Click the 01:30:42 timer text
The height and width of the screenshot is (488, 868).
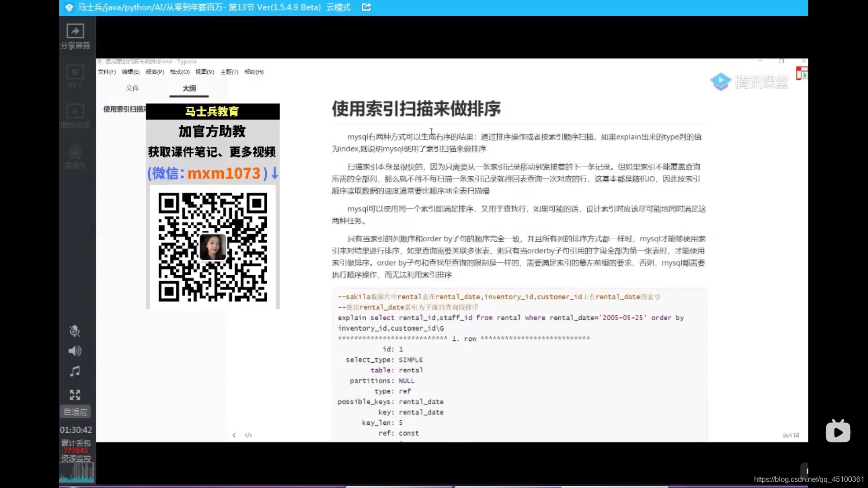[x=76, y=430]
